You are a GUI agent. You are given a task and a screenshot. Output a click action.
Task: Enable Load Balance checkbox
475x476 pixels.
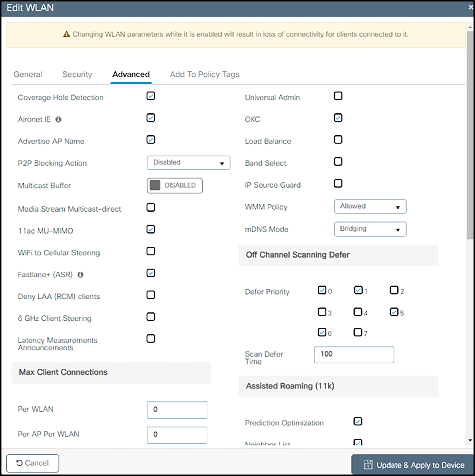[x=338, y=140]
